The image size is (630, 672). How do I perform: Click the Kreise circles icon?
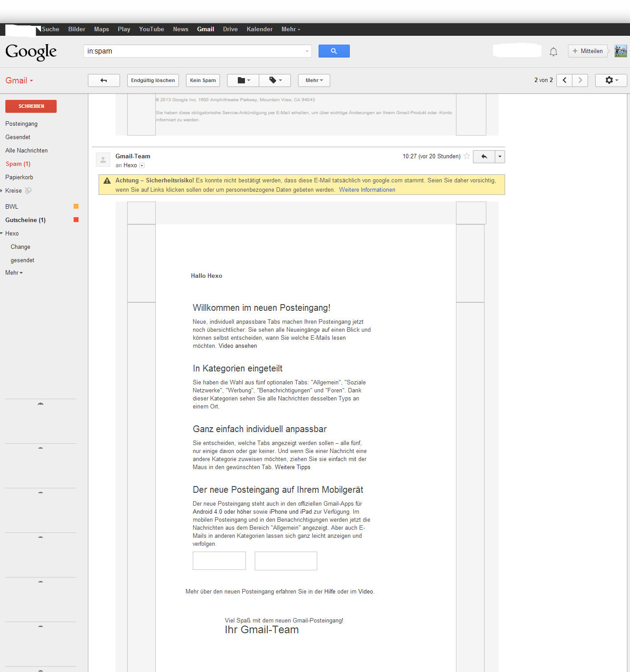click(28, 190)
